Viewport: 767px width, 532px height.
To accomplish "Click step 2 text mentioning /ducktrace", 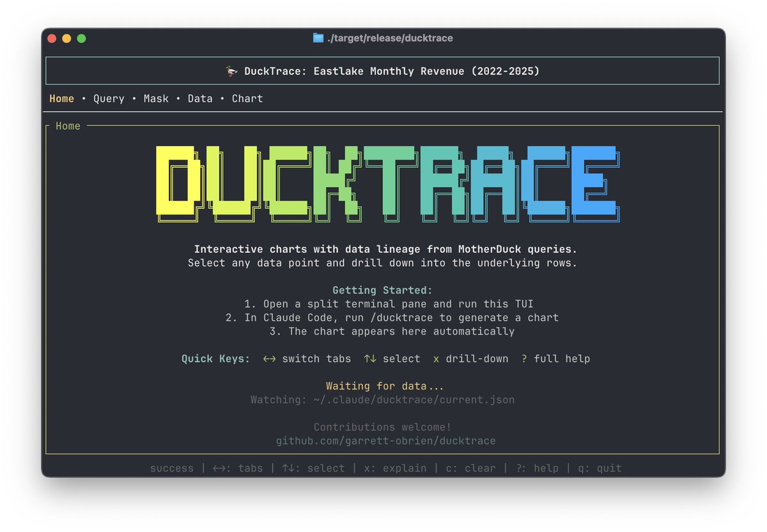I will pos(392,317).
